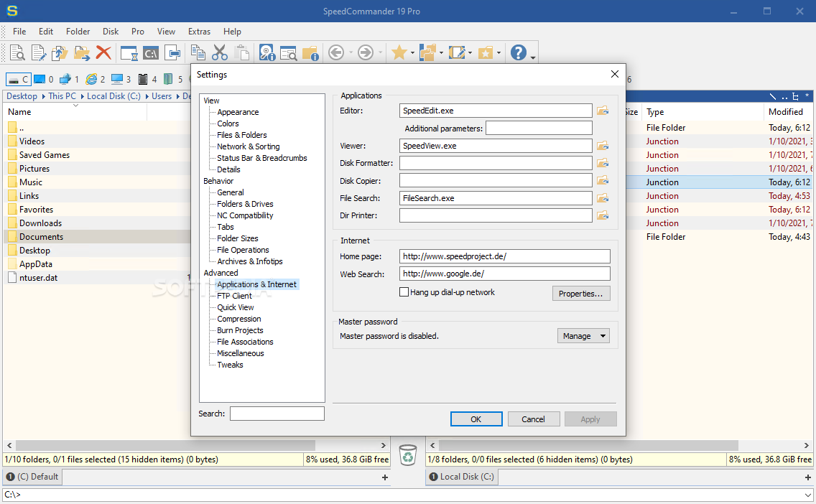Viewport: 816px width, 504px height.
Task: Click the overlapping windows toolbar icon
Action: [172, 52]
